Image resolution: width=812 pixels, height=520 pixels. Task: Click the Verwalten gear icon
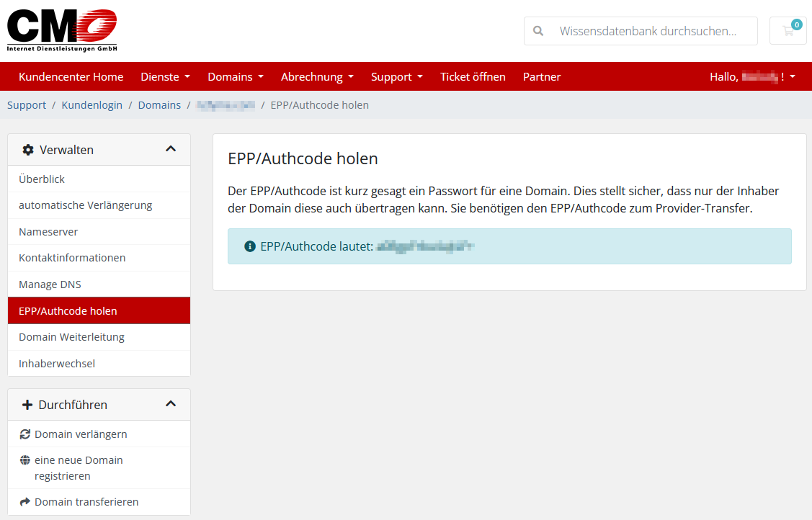point(28,150)
